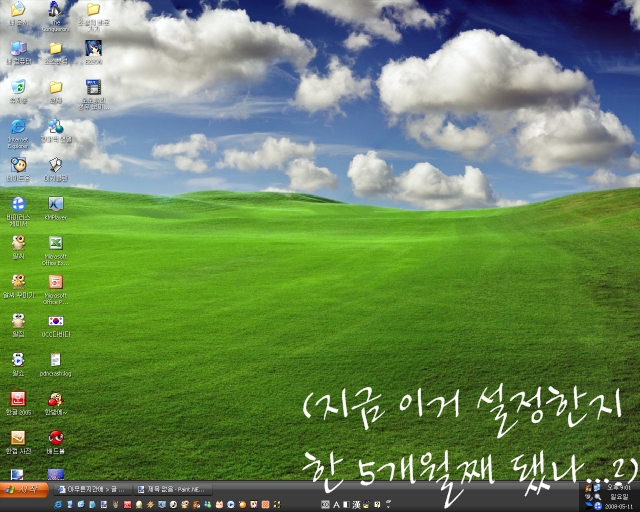Launch the 알쇼 media player icon
This screenshot has height=512, width=640.
(x=18, y=360)
